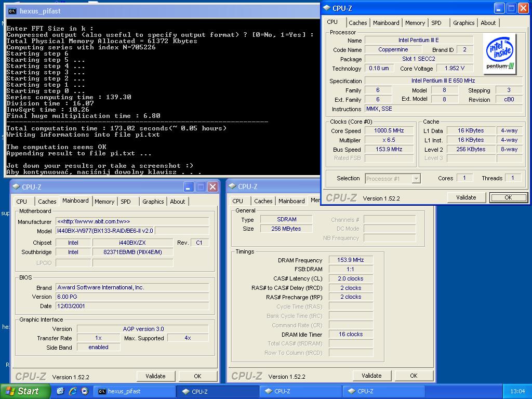The width and height of the screenshot is (532, 399).
Task: Click the Intel Inside Pentium III logo
Action: click(x=500, y=54)
